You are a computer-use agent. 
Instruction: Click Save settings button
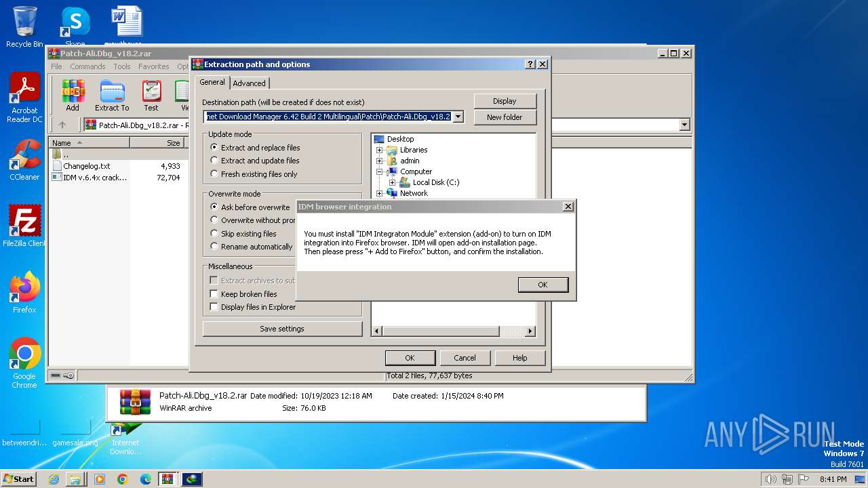282,329
